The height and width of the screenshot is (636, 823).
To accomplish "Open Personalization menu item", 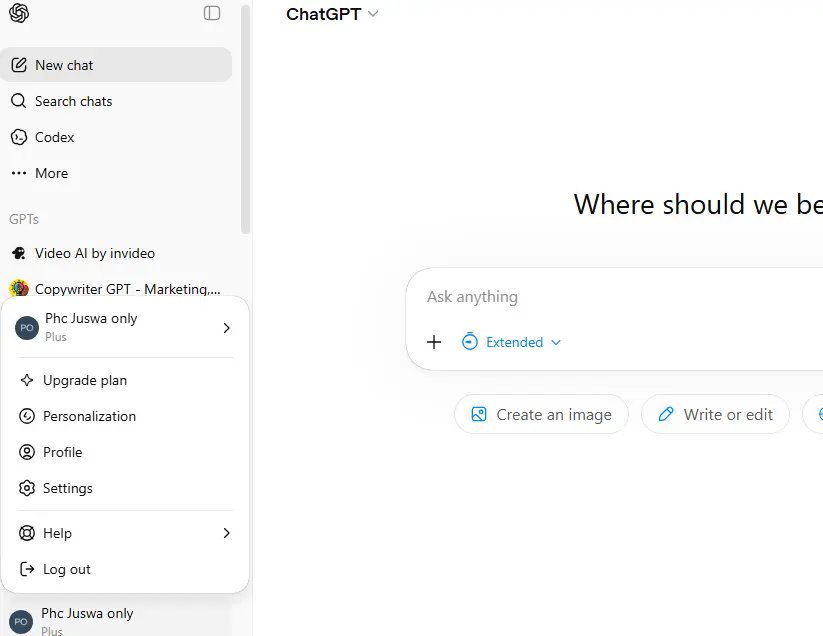I will [x=124, y=416].
